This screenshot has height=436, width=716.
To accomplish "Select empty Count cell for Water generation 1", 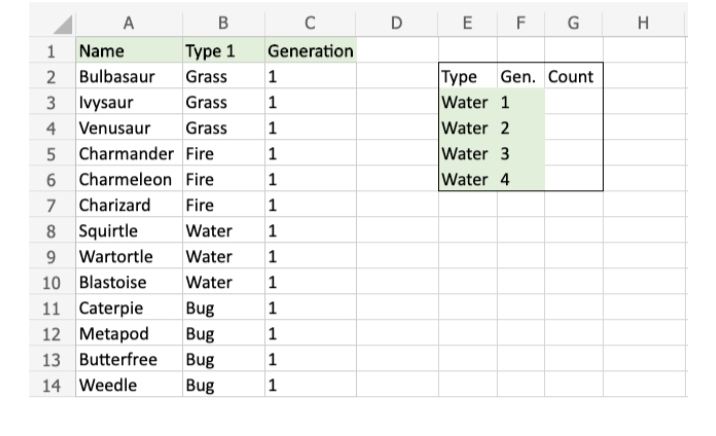I will click(573, 101).
